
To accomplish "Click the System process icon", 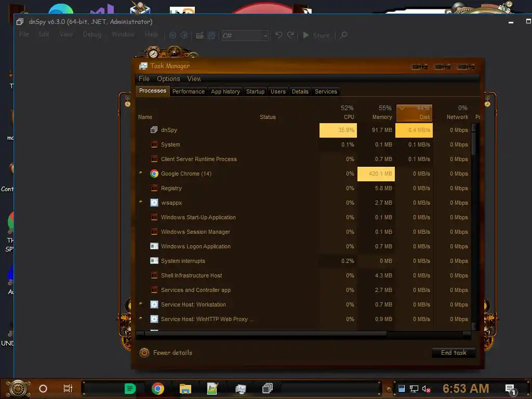I will coord(154,144).
